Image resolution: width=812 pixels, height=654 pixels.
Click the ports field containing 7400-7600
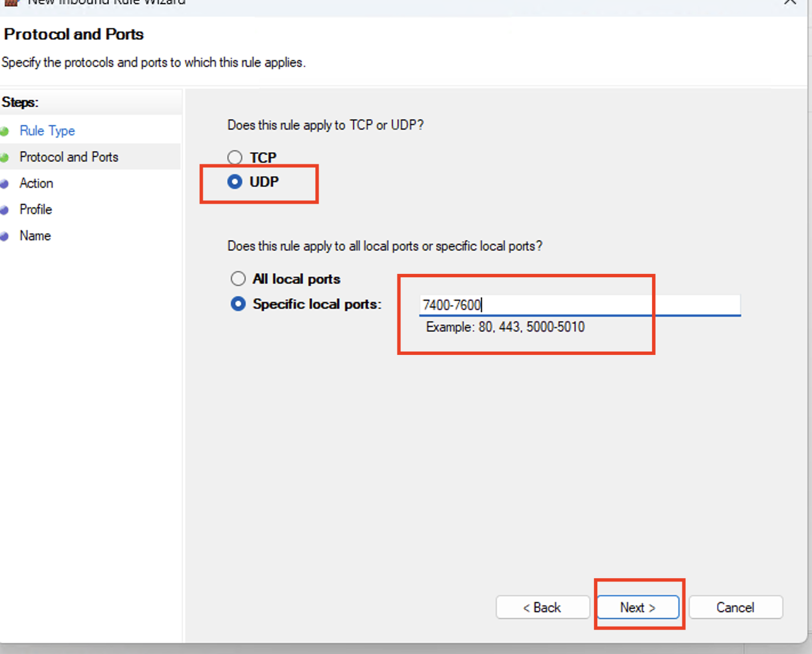[x=580, y=305]
